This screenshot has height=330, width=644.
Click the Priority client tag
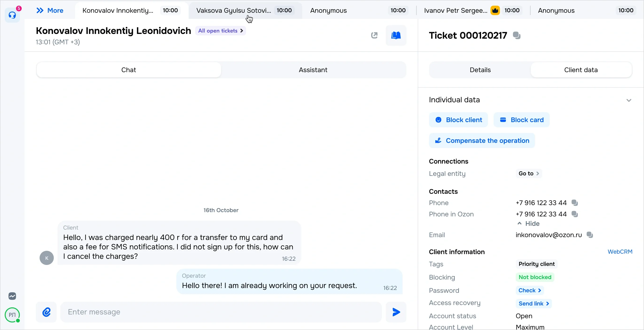click(x=537, y=264)
